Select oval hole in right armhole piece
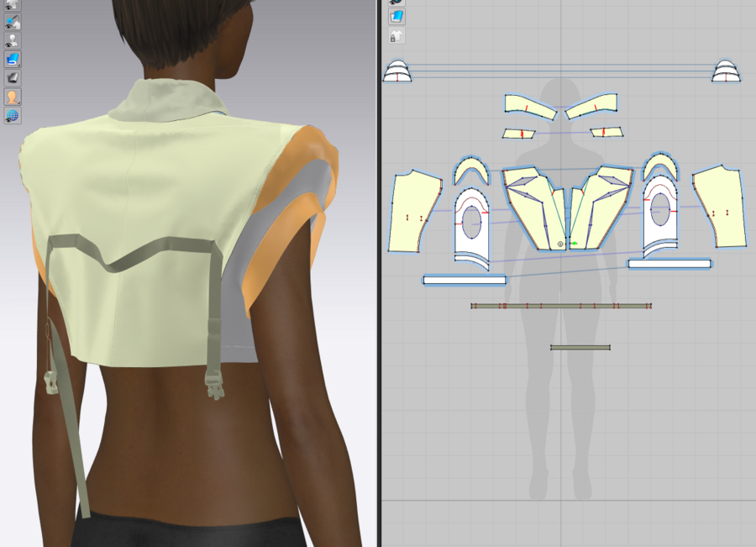The width and height of the screenshot is (756, 547). (660, 209)
